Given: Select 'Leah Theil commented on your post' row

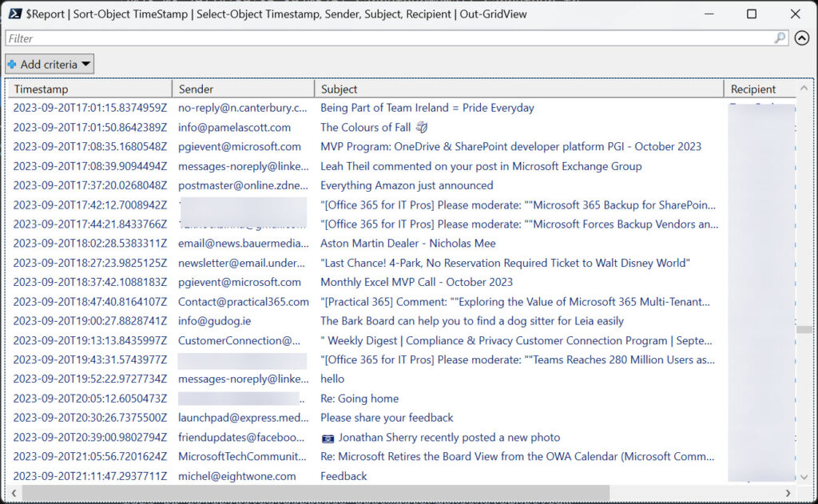Looking at the screenshot, I should (402, 166).
